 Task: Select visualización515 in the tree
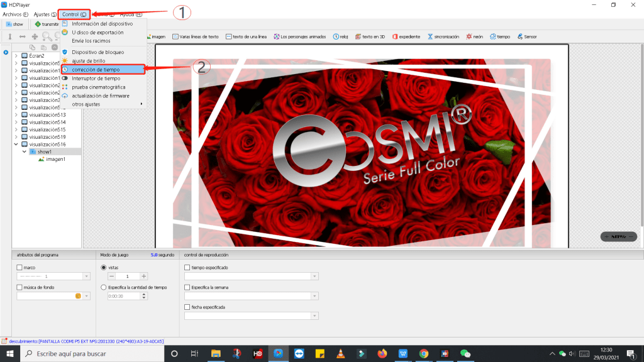pyautogui.click(x=47, y=129)
